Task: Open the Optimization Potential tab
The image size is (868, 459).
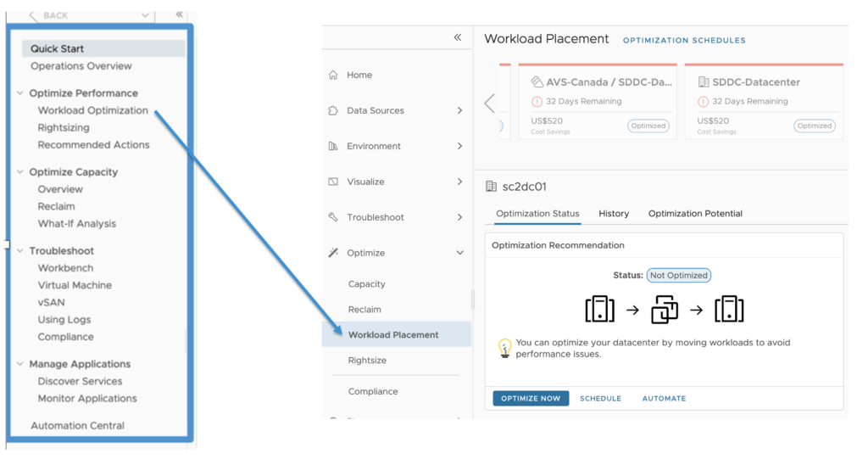Action: pos(695,214)
